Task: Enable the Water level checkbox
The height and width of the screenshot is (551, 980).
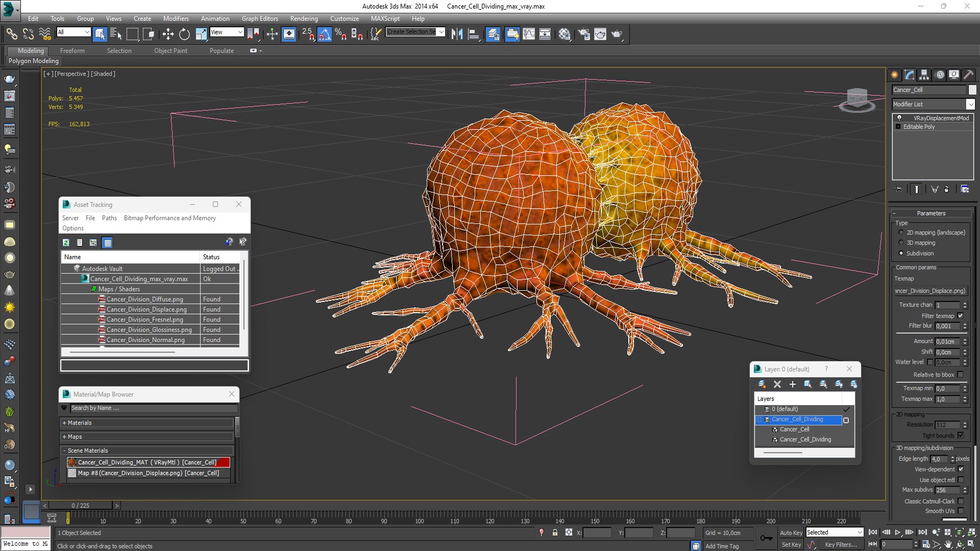Action: pos(930,362)
